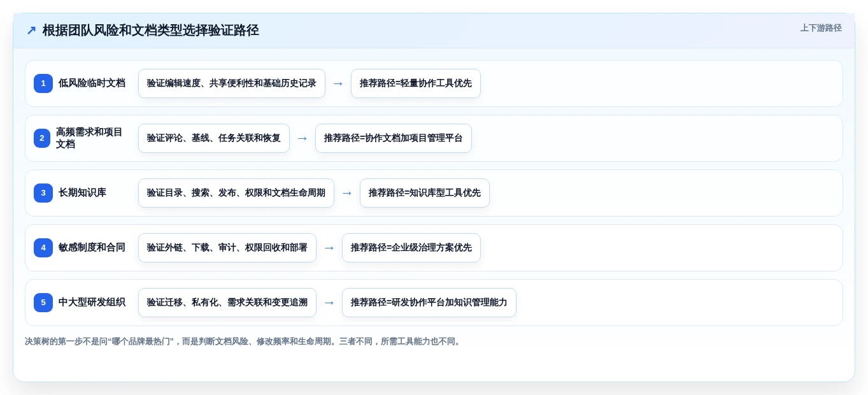Click the arrow before 推荐路径=研发协作平台加知识管理能力
The image size is (868, 395).
(x=329, y=303)
